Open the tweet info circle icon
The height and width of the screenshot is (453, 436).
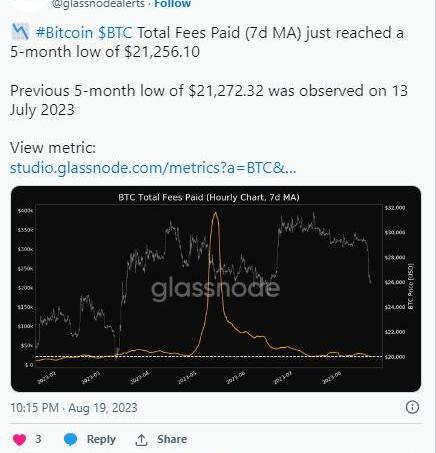412,407
